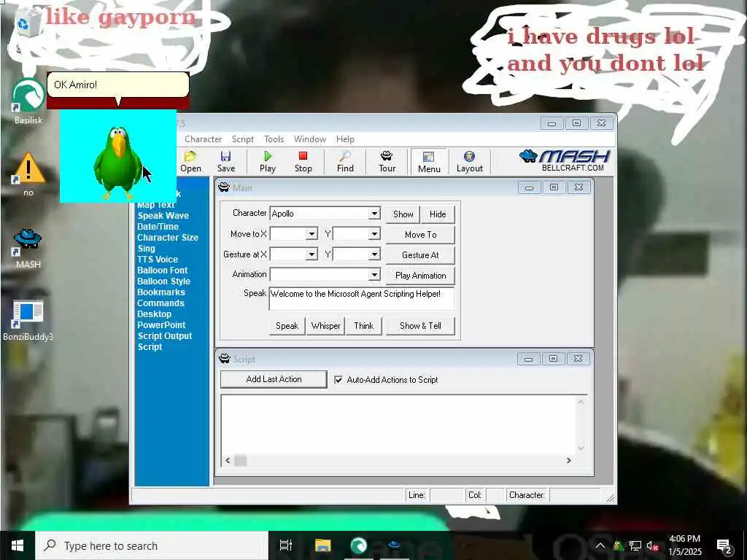
Task: Click the Gesture At button
Action: coord(420,255)
